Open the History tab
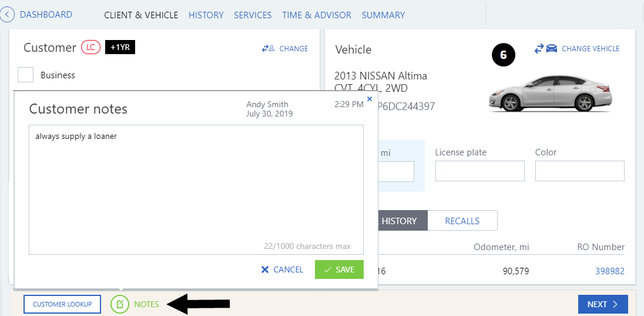This screenshot has width=644, height=316. 206,15
